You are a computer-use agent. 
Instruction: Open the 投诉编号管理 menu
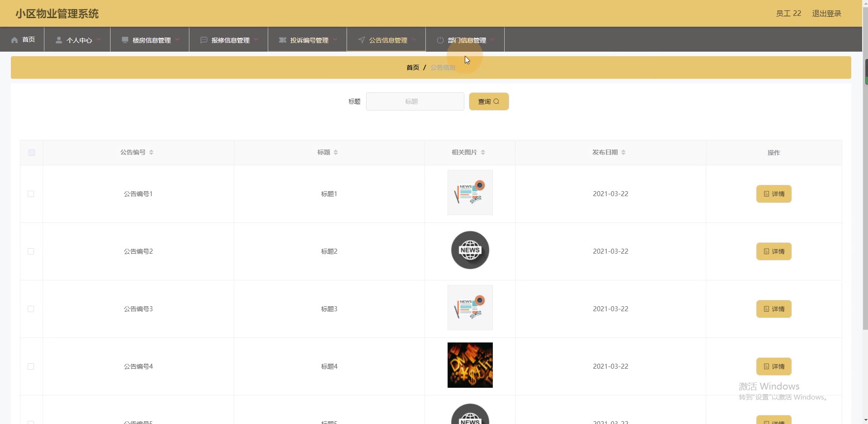pos(308,40)
